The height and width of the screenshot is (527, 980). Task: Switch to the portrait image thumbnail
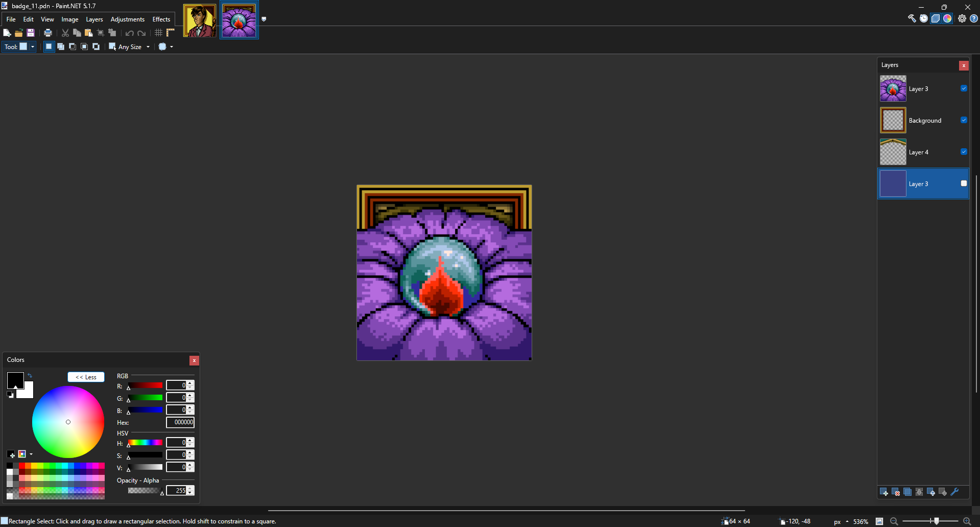tap(200, 20)
